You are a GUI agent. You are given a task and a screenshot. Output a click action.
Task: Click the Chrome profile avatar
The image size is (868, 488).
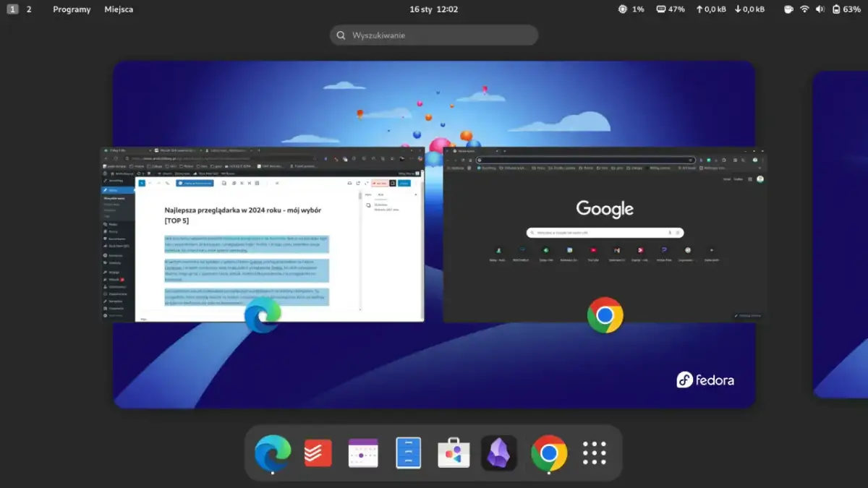point(755,159)
